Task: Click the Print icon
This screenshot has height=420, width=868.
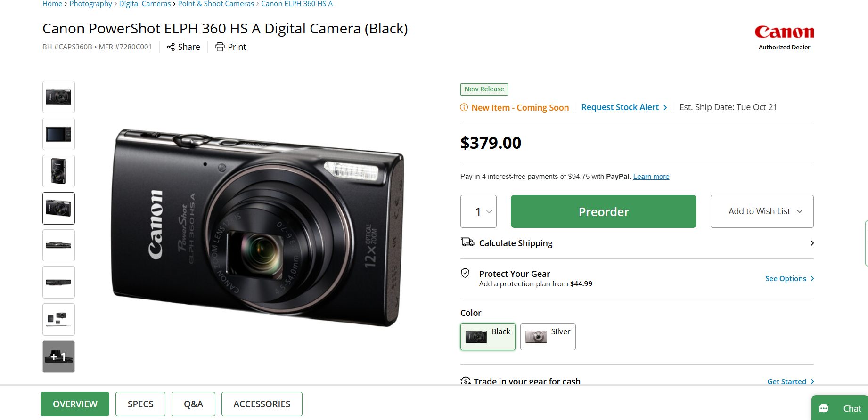Action: 220,47
